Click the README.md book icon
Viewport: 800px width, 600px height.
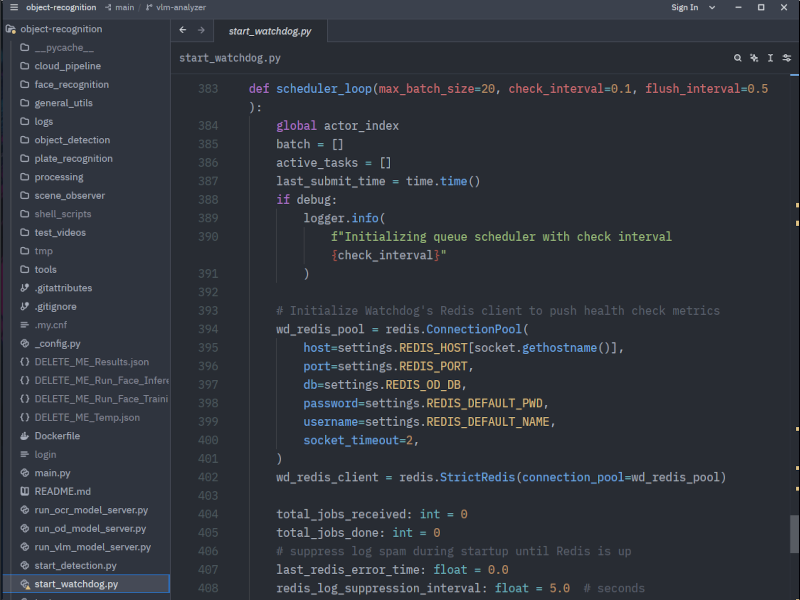coord(24,491)
